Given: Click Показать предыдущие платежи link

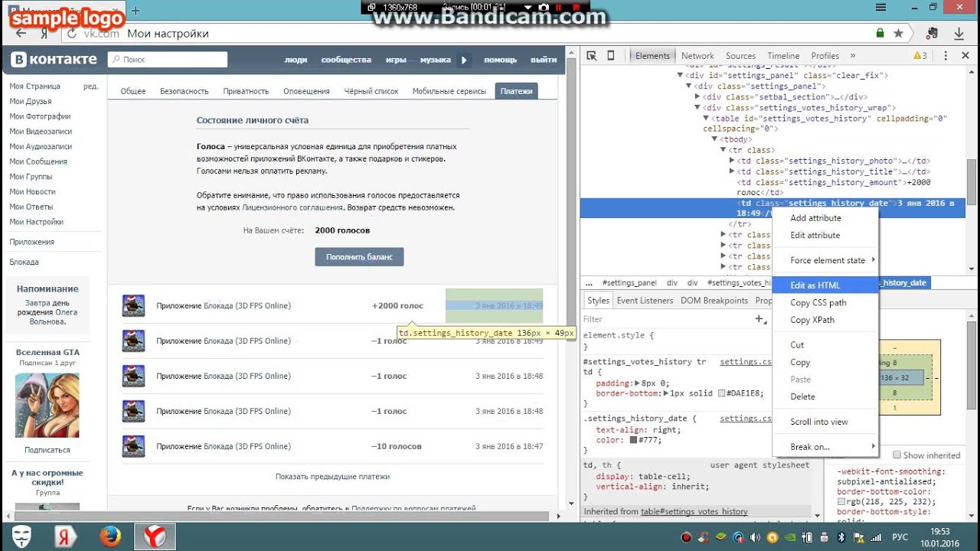Looking at the screenshot, I should 332,476.
